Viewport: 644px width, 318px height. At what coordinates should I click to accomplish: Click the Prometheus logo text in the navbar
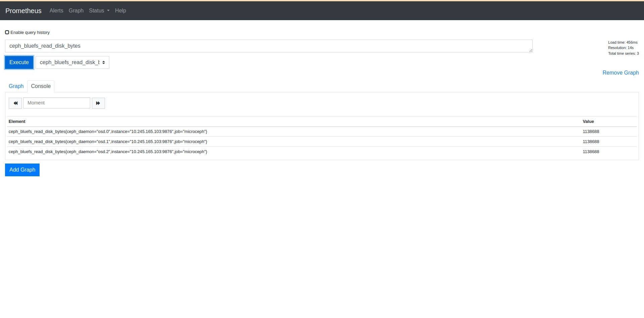point(23,11)
